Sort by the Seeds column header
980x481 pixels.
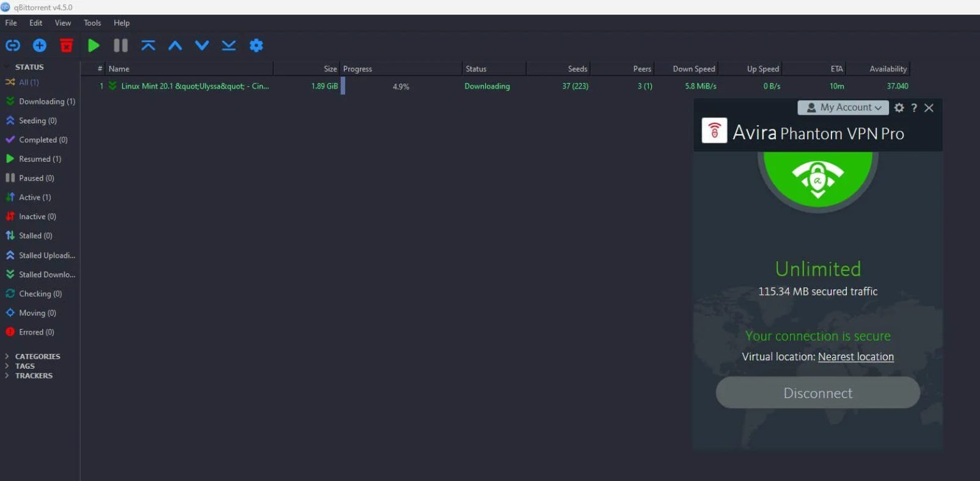coord(558,69)
